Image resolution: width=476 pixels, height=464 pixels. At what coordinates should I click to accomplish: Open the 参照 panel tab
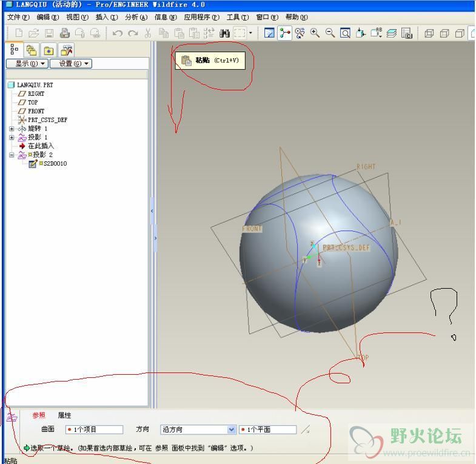pos(39,415)
